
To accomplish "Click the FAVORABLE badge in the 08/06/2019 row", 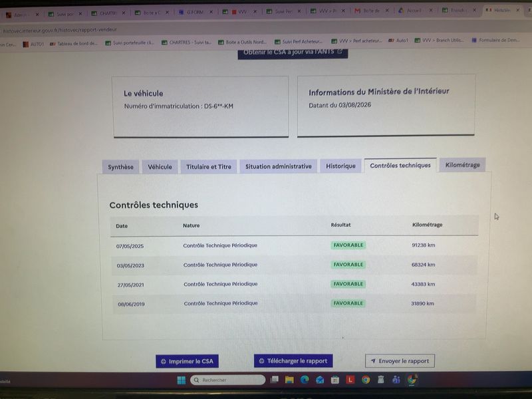I will [348, 303].
